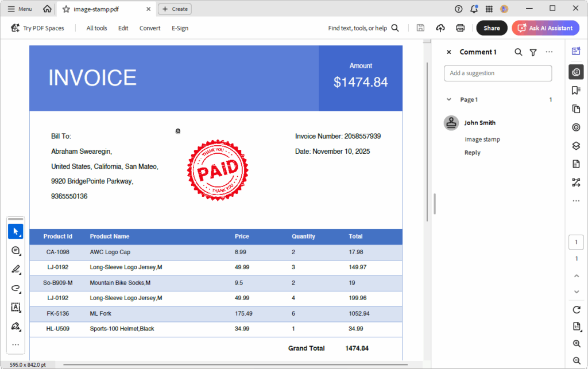Open the Layers panel icon

coord(576,146)
